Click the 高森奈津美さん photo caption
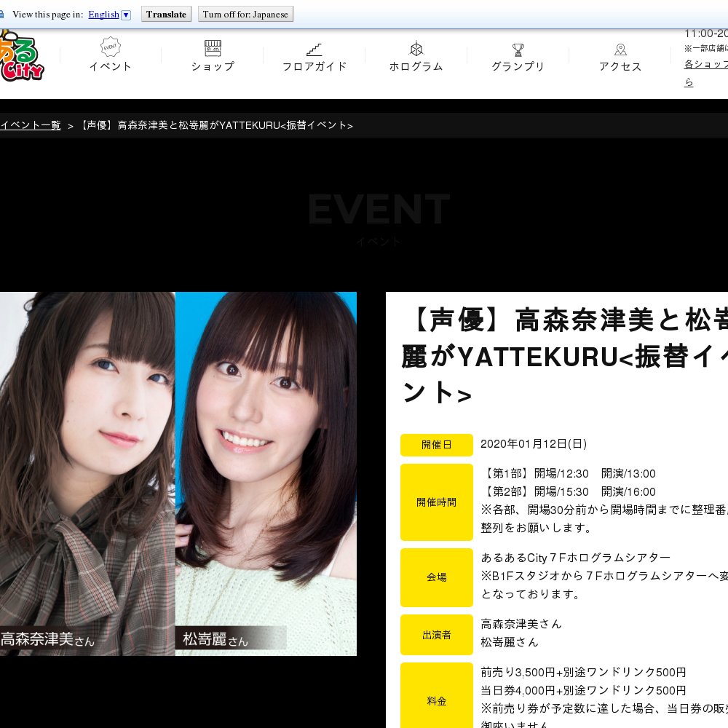The height and width of the screenshot is (728, 728). pos(47,639)
